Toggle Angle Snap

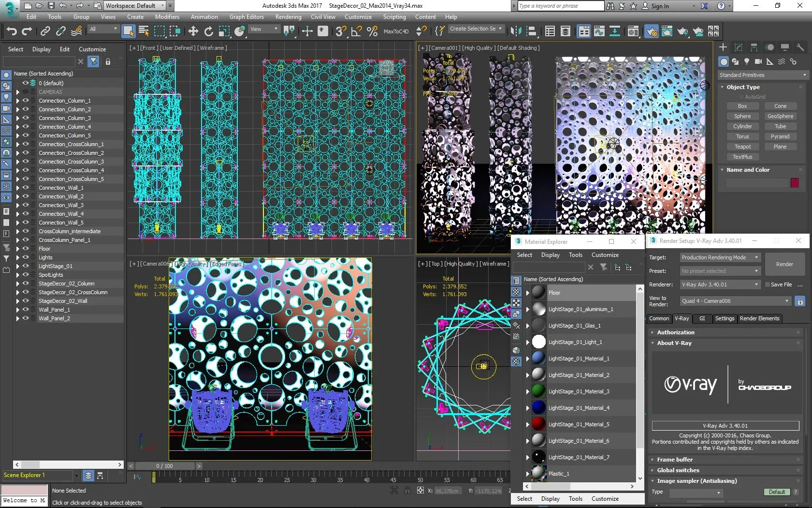click(x=356, y=31)
